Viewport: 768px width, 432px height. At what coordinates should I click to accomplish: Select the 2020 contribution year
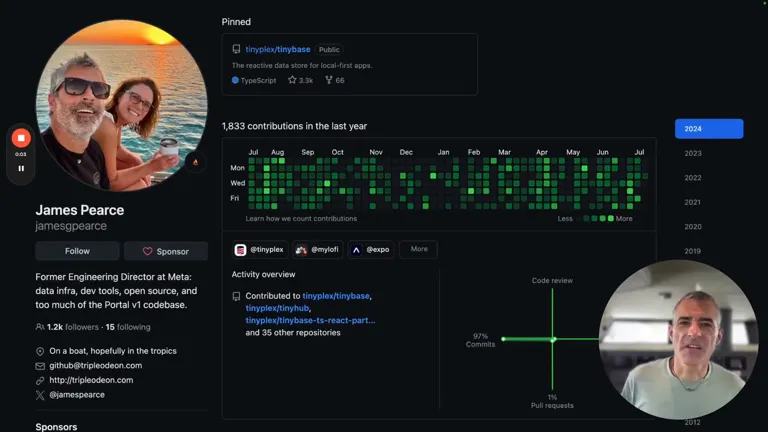pyautogui.click(x=693, y=227)
